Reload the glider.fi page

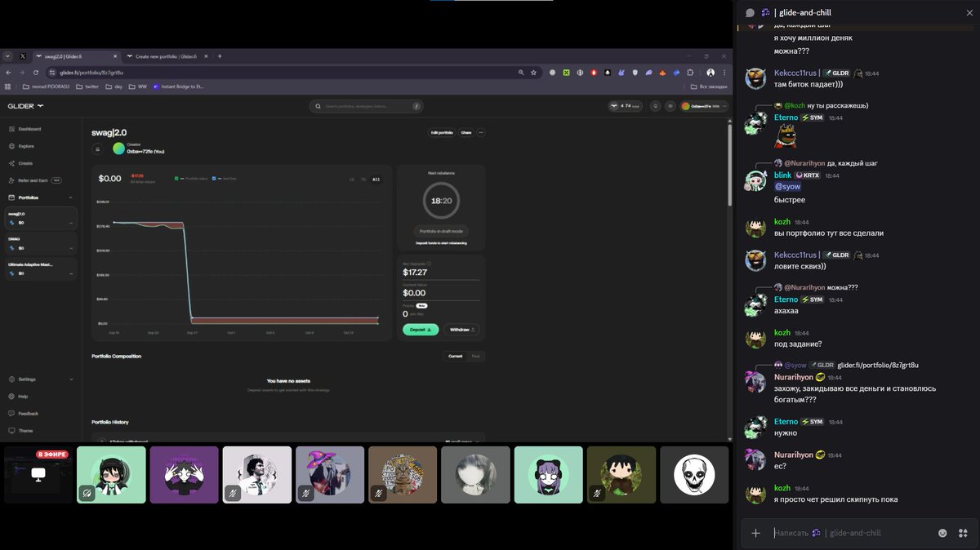(35, 73)
